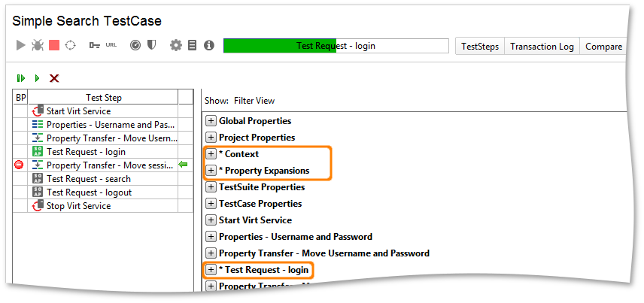Set a breakpoint on Test Request - search
This screenshot has width=644, height=303.
(20, 179)
